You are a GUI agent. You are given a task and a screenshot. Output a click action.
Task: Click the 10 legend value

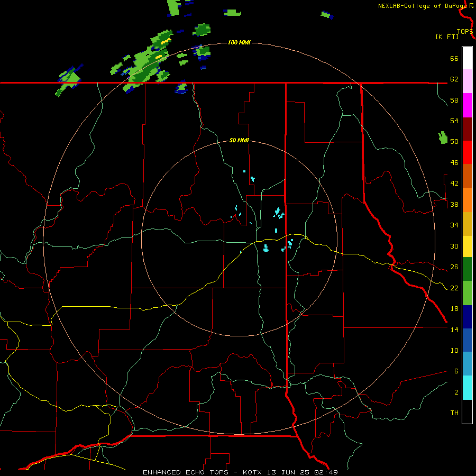[454, 351]
